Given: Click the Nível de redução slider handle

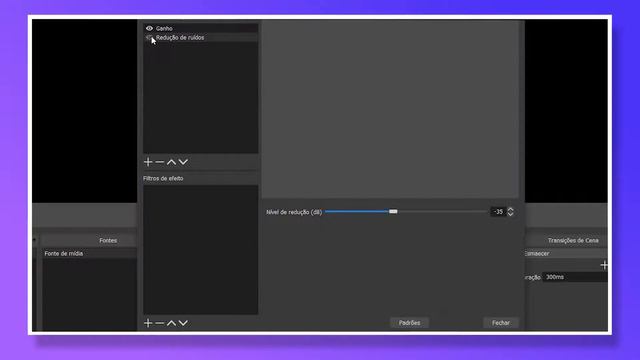Looking at the screenshot, I should point(393,211).
